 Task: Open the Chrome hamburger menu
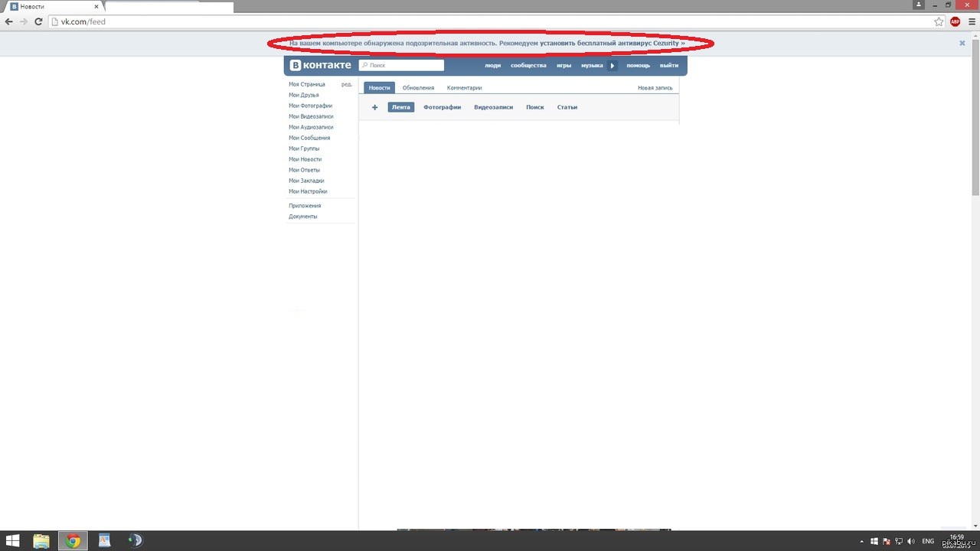(x=971, y=21)
